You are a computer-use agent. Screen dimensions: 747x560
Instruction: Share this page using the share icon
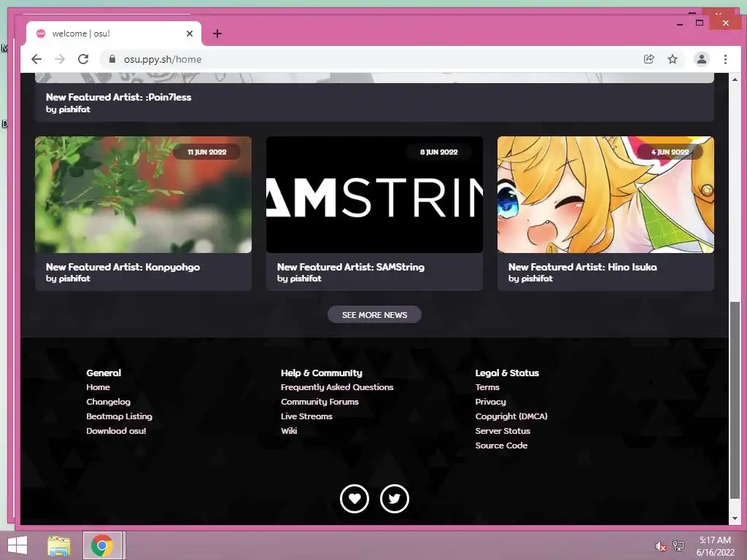coord(649,59)
